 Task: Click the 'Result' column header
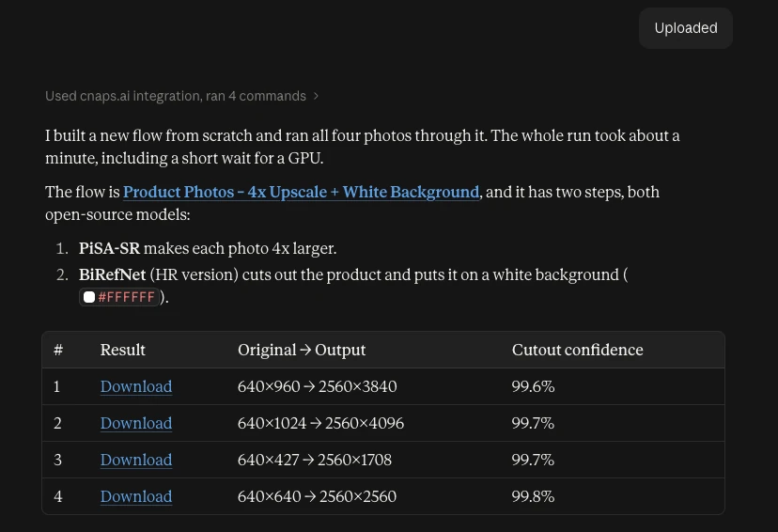coord(122,350)
